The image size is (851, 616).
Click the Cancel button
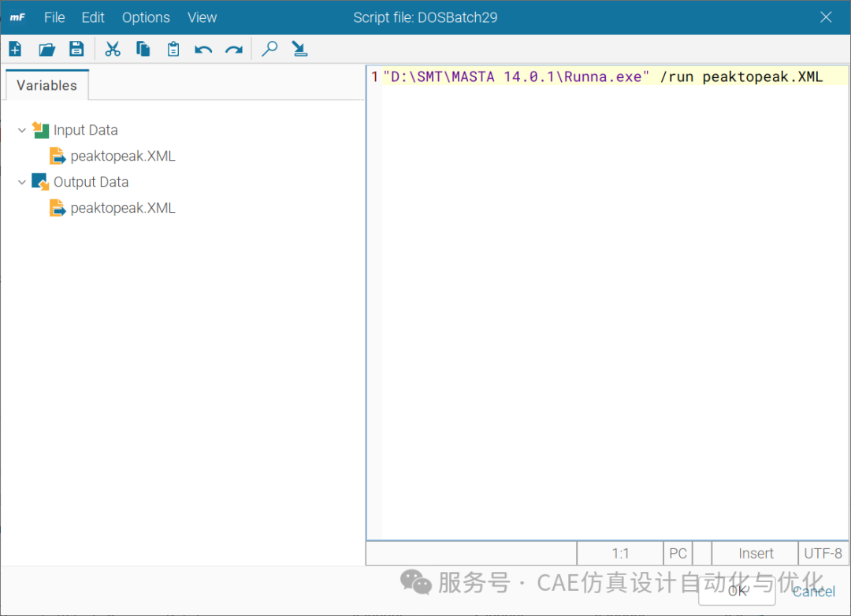pyautogui.click(x=813, y=591)
